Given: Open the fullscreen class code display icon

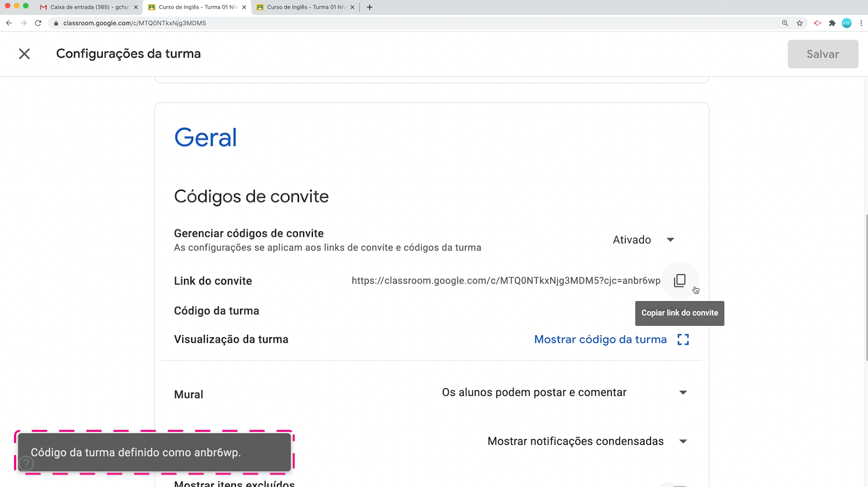Looking at the screenshot, I should point(683,339).
